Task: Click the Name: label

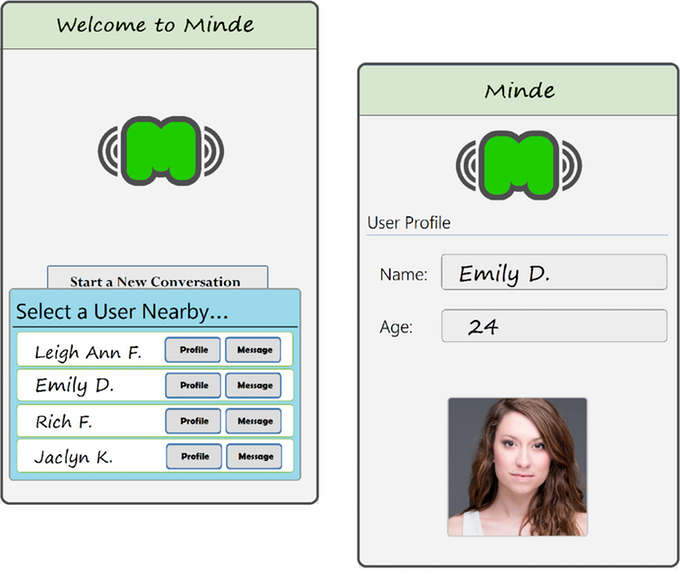Action: coord(403,274)
